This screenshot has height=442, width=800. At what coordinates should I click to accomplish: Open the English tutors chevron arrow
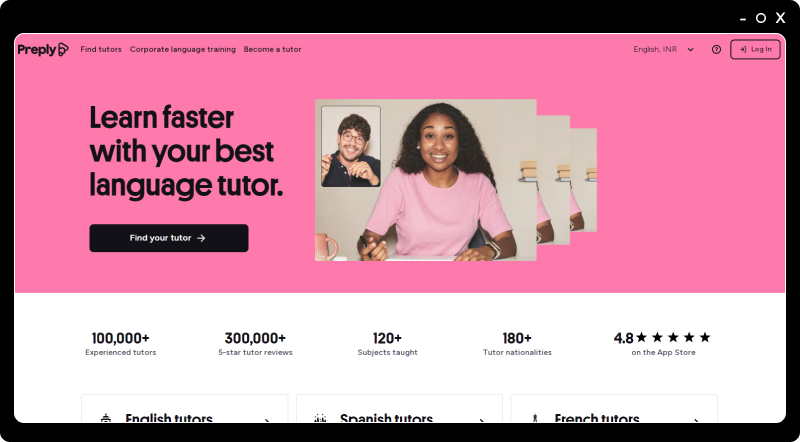pyautogui.click(x=267, y=420)
